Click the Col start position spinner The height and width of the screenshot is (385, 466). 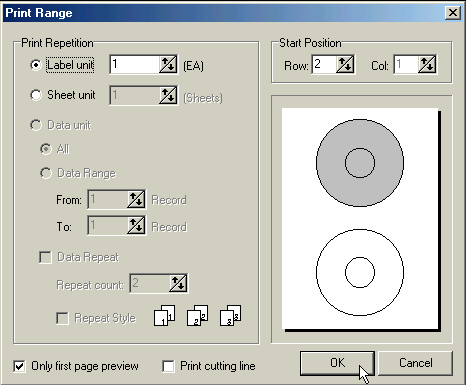click(427, 64)
